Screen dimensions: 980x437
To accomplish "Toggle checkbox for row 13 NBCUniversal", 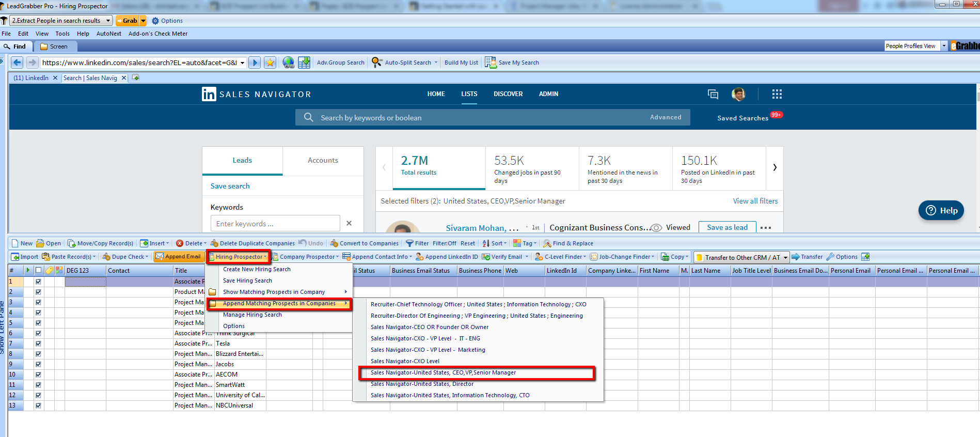I will pyautogui.click(x=38, y=405).
